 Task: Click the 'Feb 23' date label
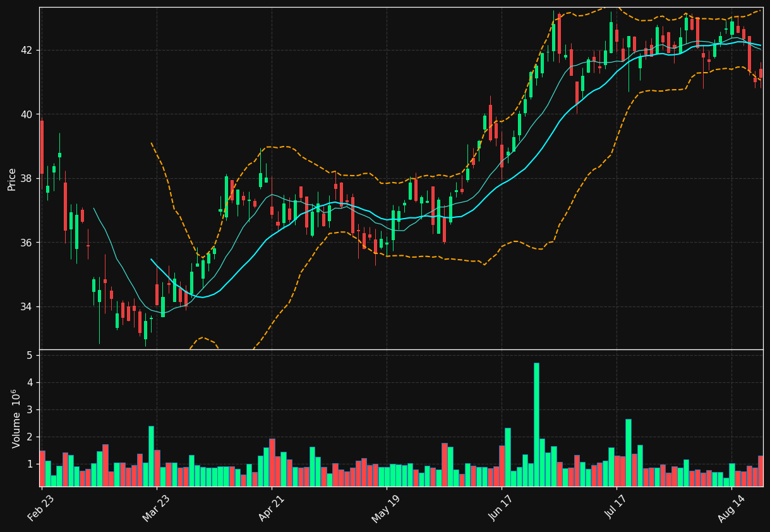point(41,508)
